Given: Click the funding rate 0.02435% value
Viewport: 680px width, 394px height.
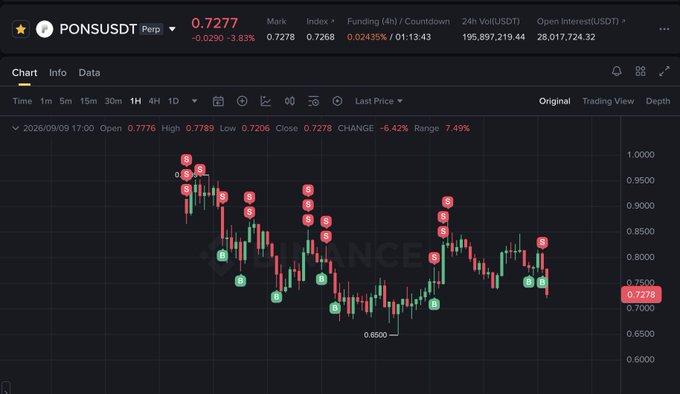Looking at the screenshot, I should click(x=367, y=37).
